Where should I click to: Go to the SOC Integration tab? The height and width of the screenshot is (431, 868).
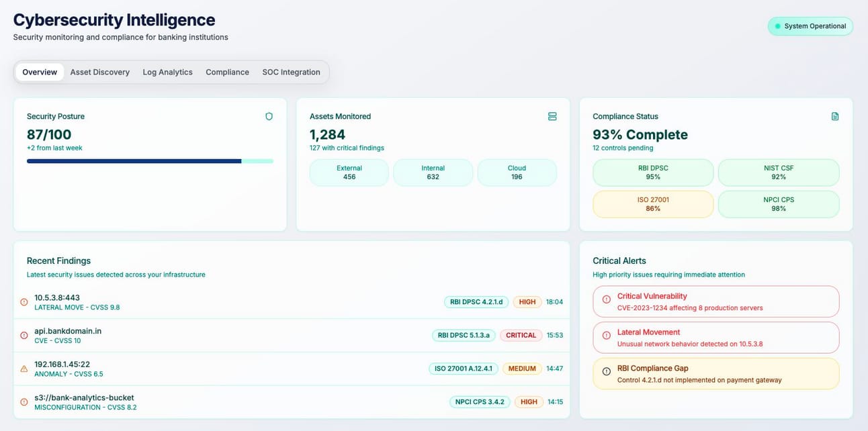(291, 73)
